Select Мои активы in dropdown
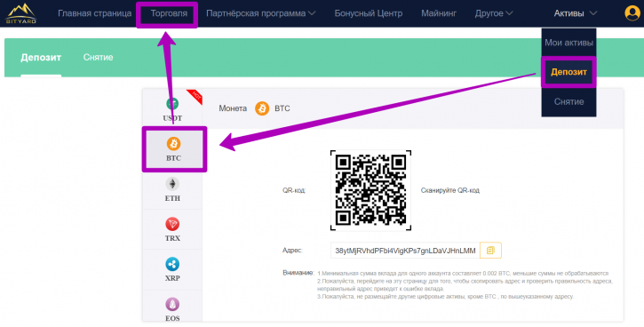 (x=568, y=43)
